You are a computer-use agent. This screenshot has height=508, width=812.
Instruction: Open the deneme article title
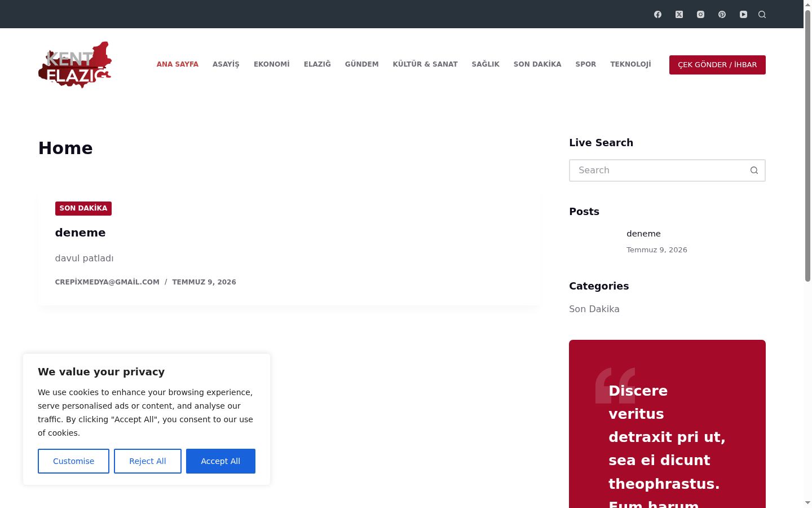pos(80,233)
